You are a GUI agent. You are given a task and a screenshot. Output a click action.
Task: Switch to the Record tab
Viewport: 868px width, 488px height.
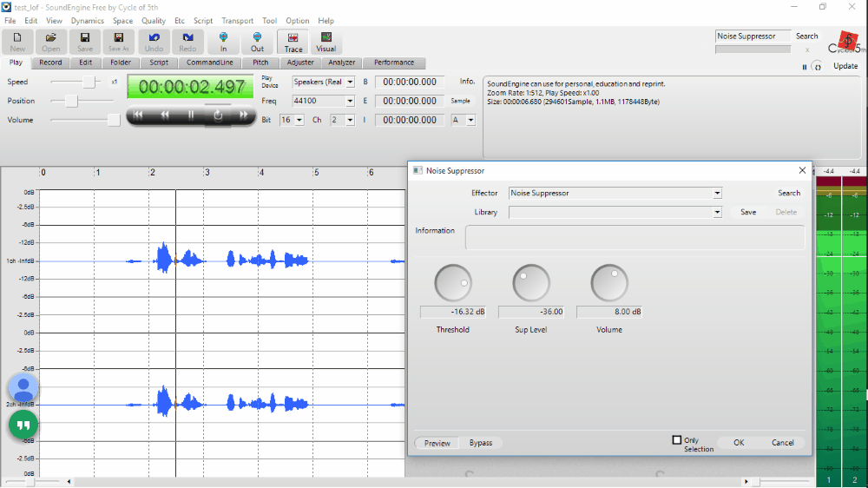(50, 63)
